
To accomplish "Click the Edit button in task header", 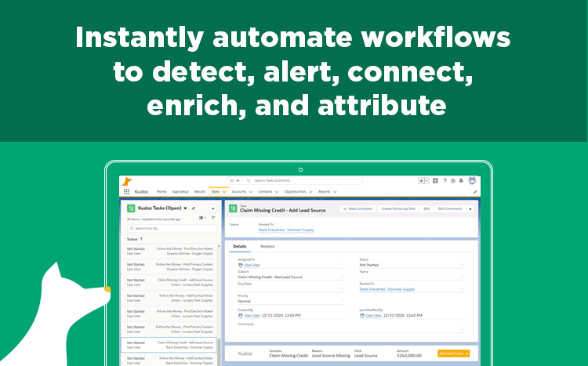I will click(x=426, y=209).
